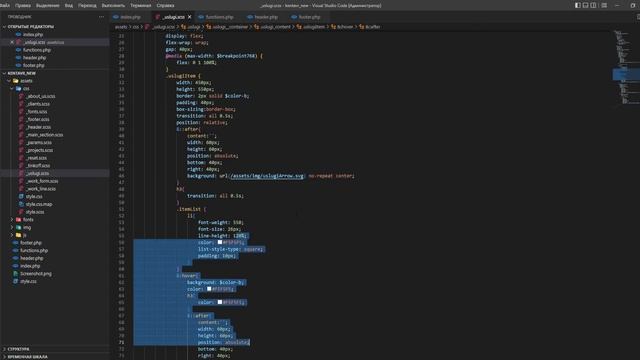Click &:hover breadcrumb segment
Screen dimensions: 640x360
(x=344, y=27)
